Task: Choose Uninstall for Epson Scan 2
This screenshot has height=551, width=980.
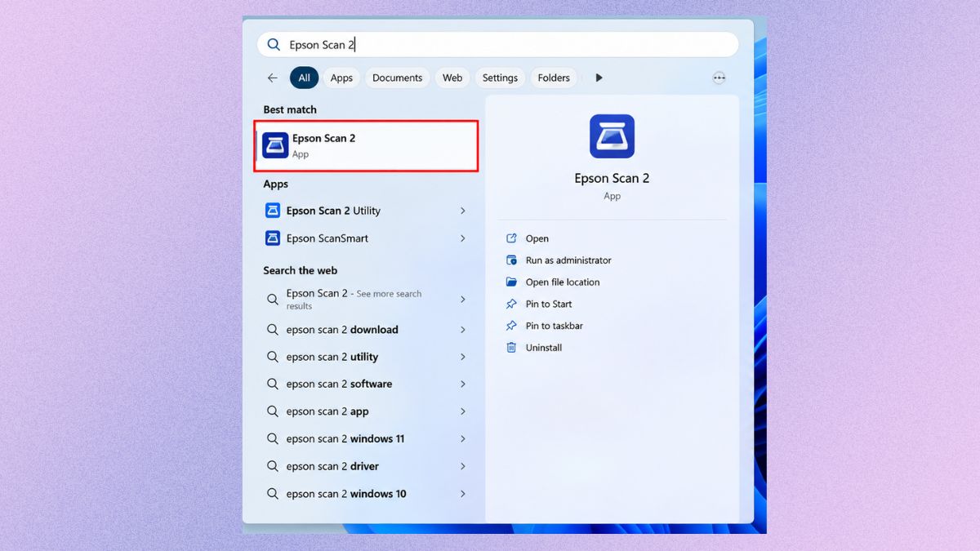Action: (544, 347)
